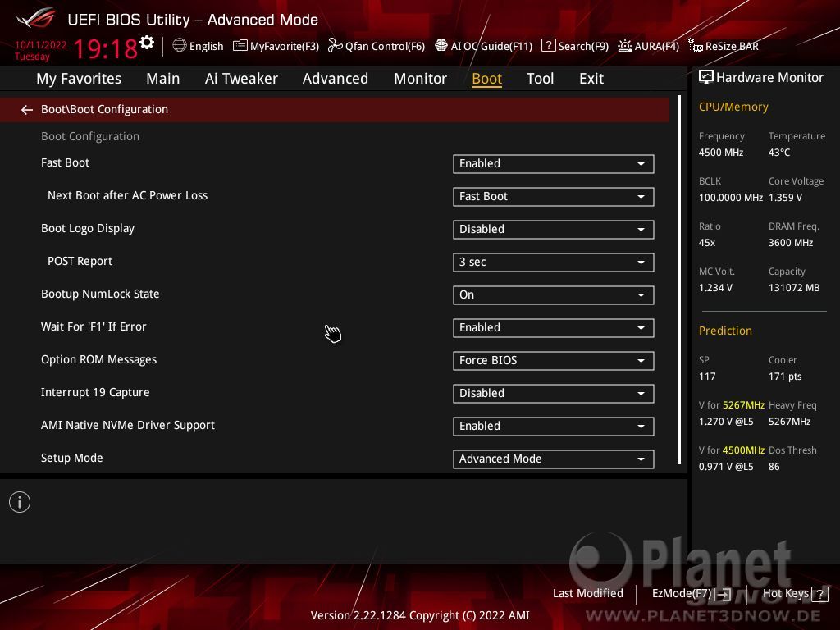840x630 pixels.
Task: Launch AI OC Guide brain icon
Action: click(441, 46)
